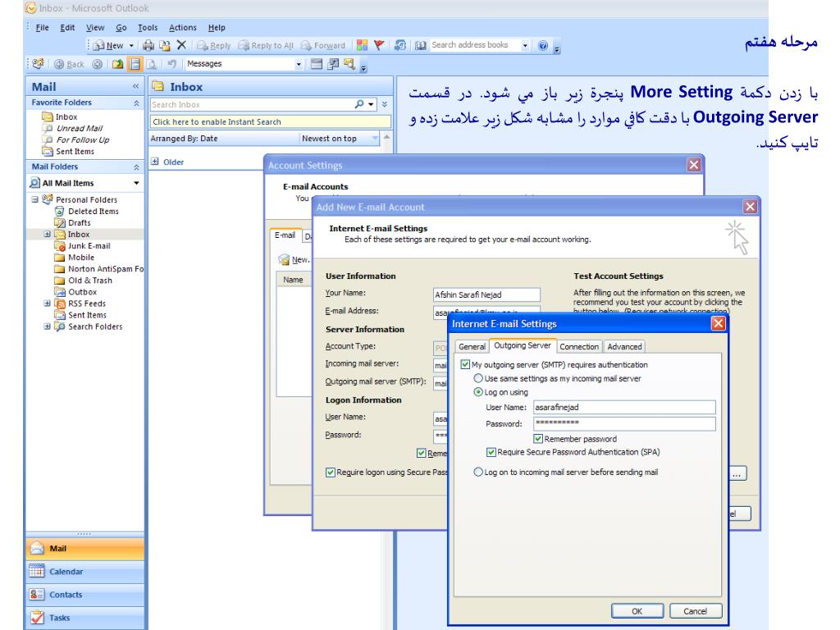The image size is (840, 630).
Task: Minimize the Mail navigation pane
Action: pos(135,86)
